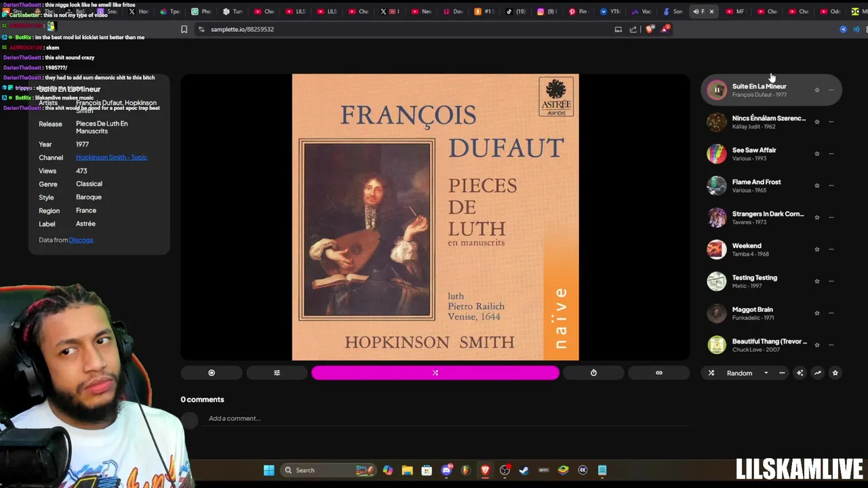868x488 pixels.
Task: Click the link icon button under the album art
Action: click(659, 373)
